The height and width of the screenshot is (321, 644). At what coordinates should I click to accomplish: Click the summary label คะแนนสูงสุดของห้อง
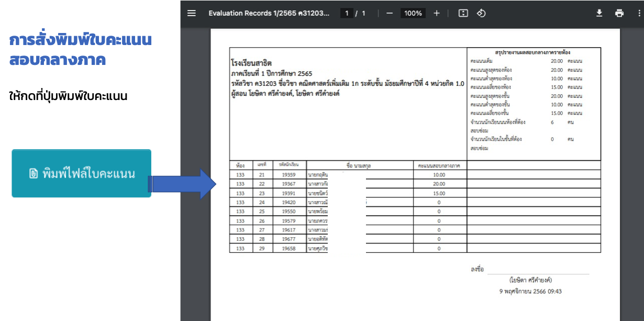(491, 70)
